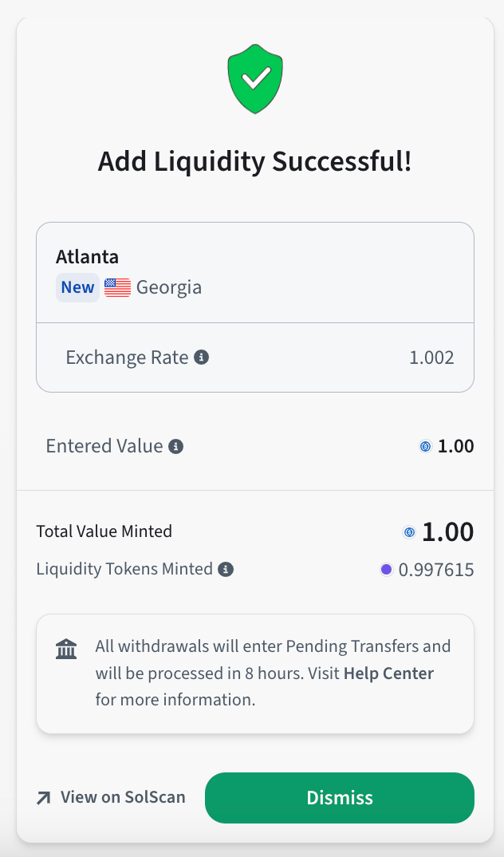Click the purple liquidity token icon
The height and width of the screenshot is (857, 504).
[x=387, y=570]
